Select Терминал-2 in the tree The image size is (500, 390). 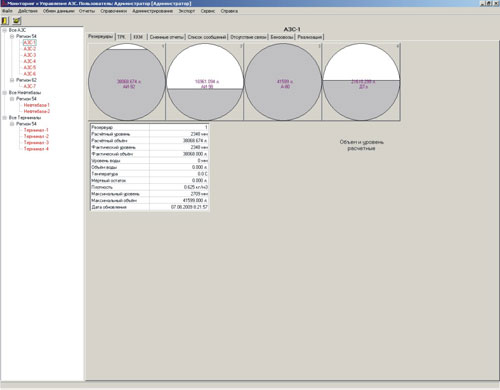(x=36, y=136)
